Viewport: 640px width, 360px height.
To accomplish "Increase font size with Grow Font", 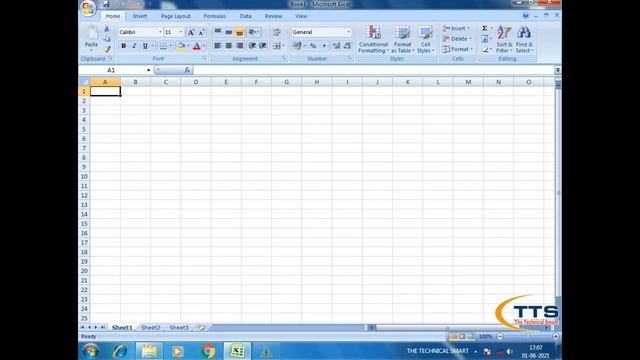I will 191,32.
